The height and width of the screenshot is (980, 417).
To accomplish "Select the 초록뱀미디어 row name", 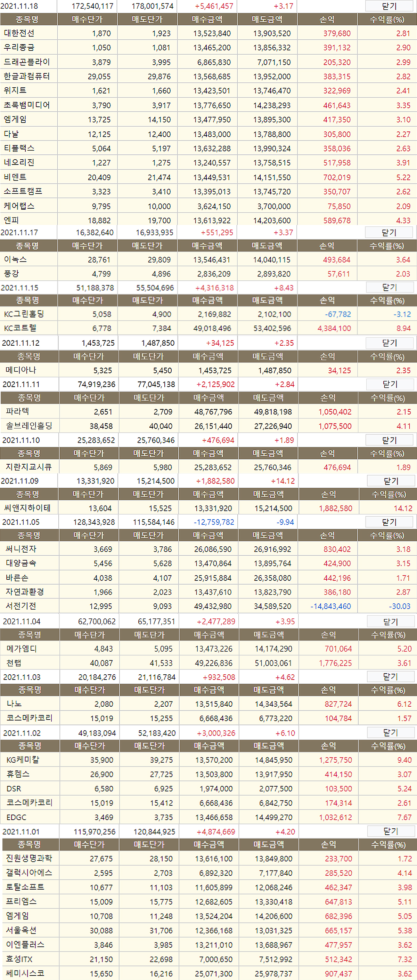I will [27, 105].
